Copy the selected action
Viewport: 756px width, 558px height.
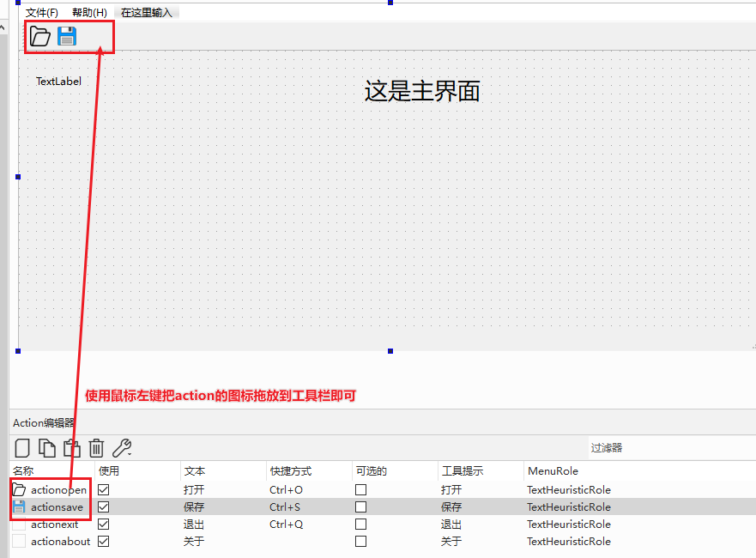(x=47, y=448)
